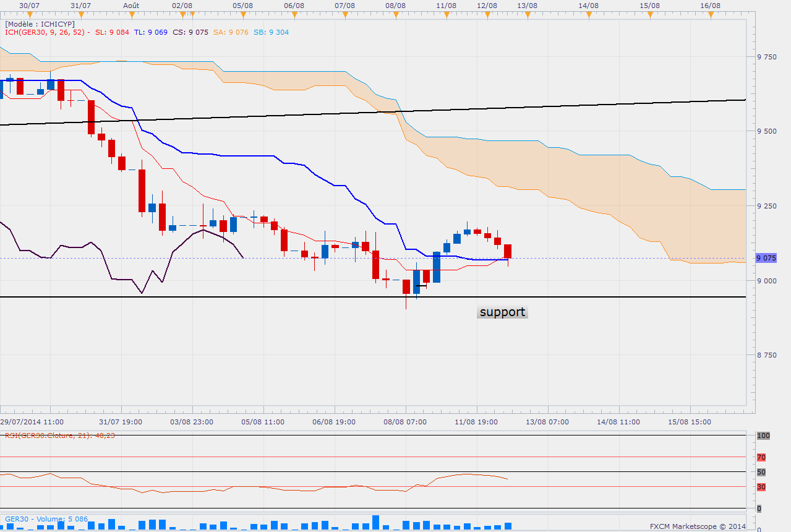Select the red 70 RSI level tag
Image resolution: width=791 pixels, height=532 pixels.
[761, 457]
